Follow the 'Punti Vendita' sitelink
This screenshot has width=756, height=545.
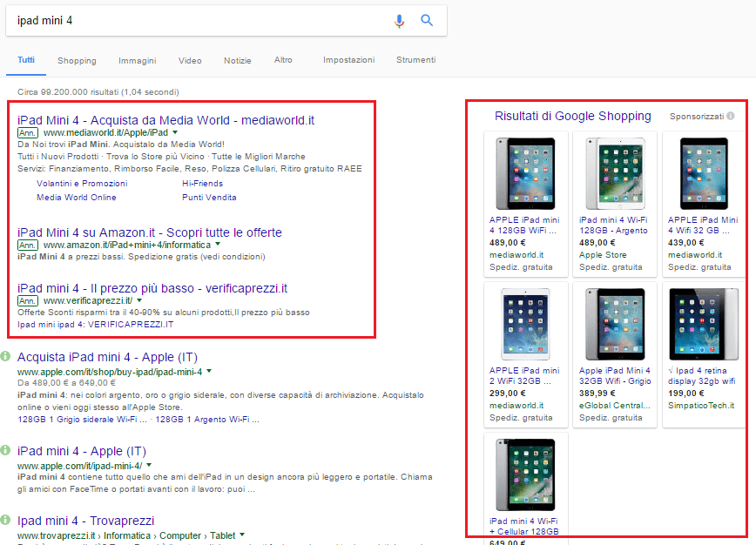(209, 198)
